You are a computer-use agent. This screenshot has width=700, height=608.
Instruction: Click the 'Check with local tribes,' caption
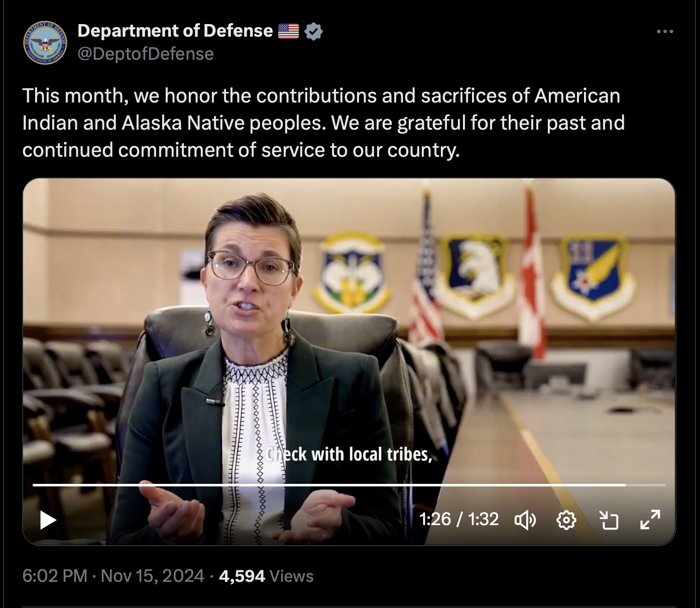(x=349, y=454)
